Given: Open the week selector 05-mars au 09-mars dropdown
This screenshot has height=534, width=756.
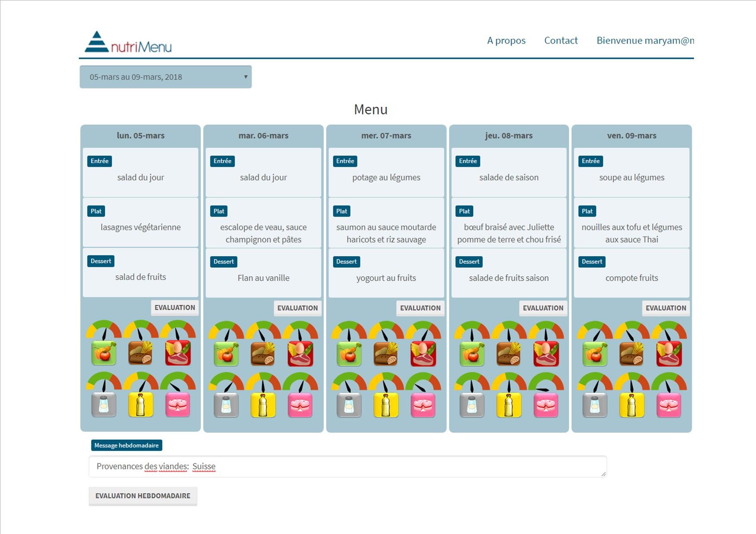Looking at the screenshot, I should click(x=166, y=77).
